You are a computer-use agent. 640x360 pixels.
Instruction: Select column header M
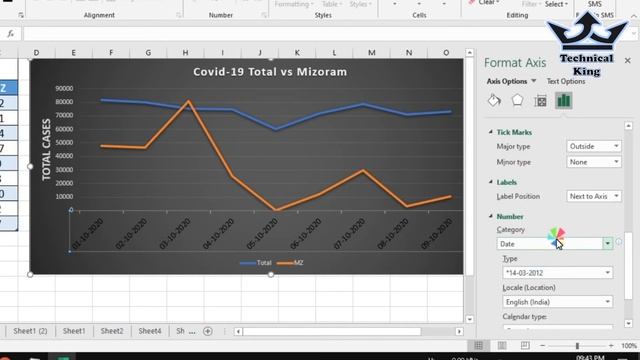pyautogui.click(x=371, y=53)
